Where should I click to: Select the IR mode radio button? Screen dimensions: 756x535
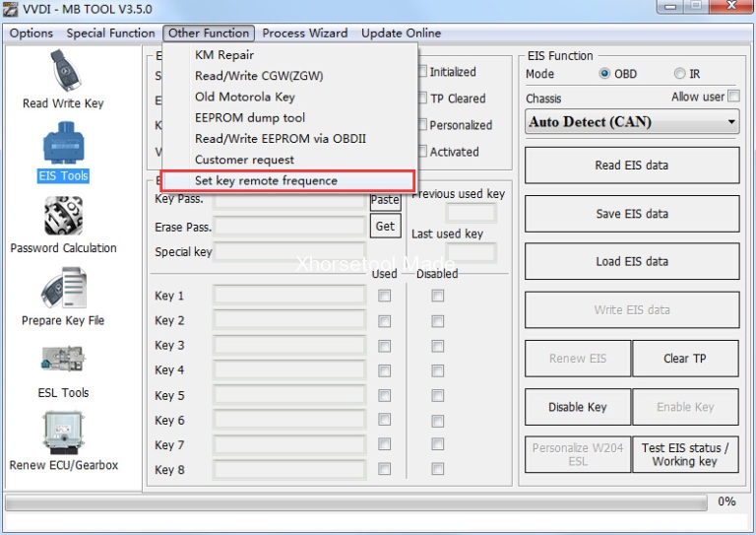pos(679,74)
